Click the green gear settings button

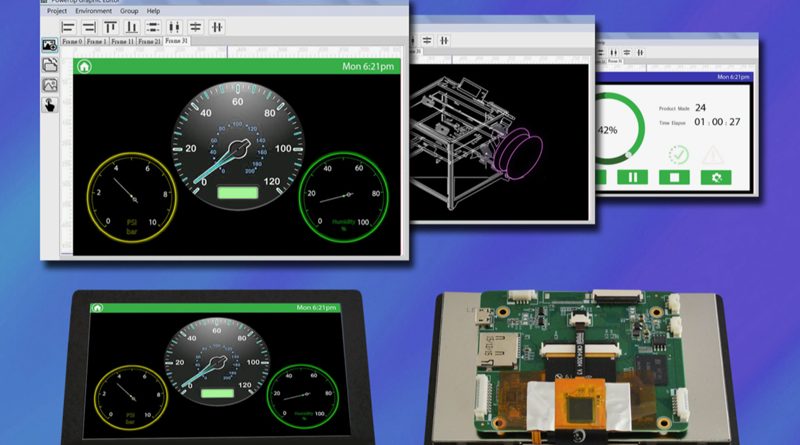(716, 177)
